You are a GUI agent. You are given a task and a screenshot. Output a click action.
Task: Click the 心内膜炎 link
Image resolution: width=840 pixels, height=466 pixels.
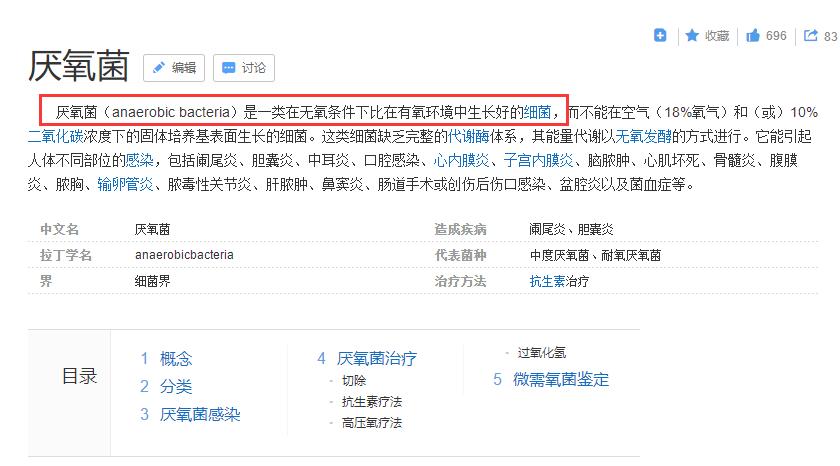pos(461,160)
